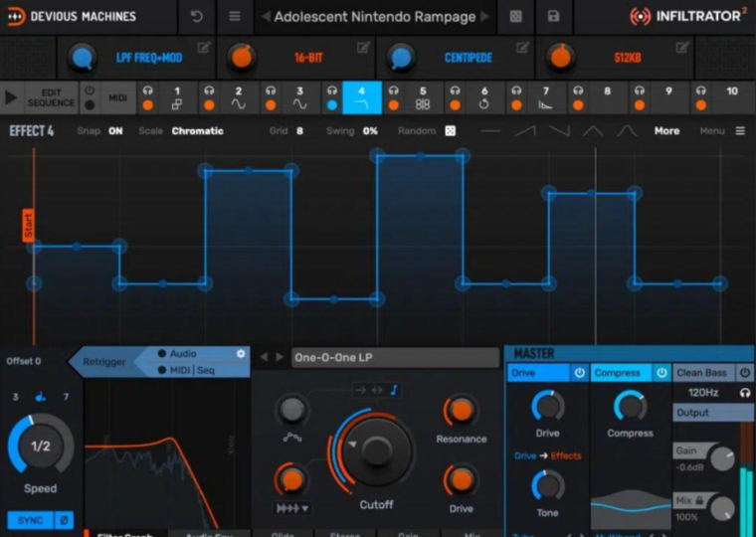Toggle the master Drive power button

coord(579,373)
